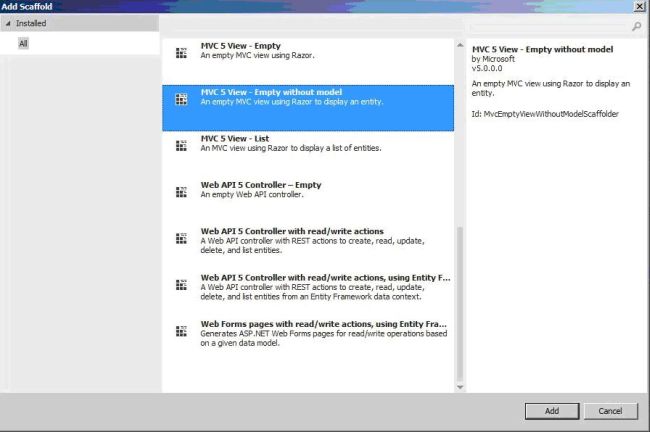Close the Add Scaffold dialog
Image resolution: width=650 pixels, height=432 pixels.
[640, 6]
